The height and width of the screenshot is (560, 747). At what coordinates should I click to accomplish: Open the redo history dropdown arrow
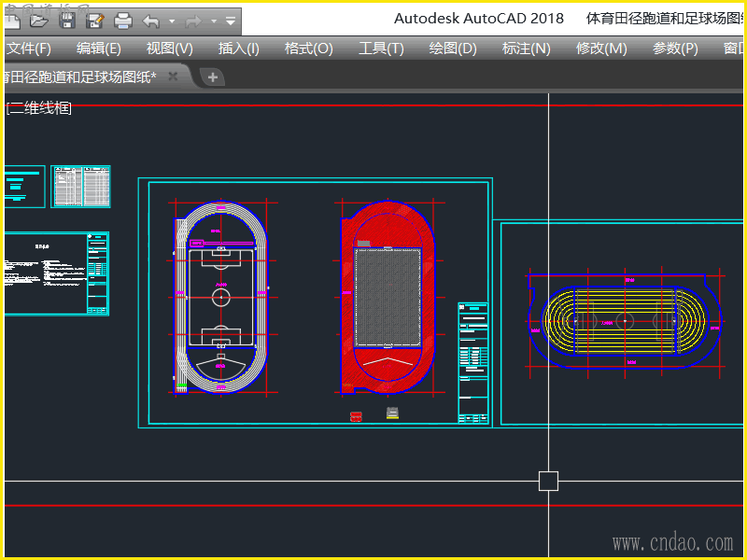[x=214, y=20]
